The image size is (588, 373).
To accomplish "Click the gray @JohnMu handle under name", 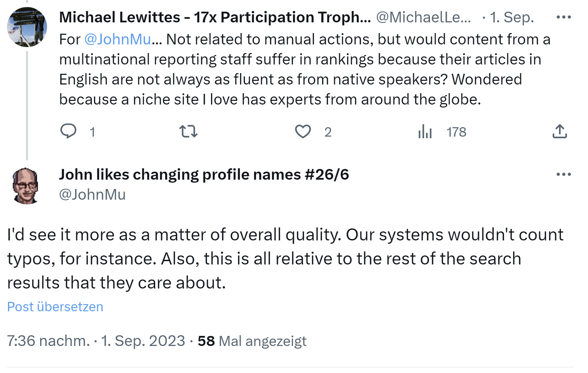I will pyautogui.click(x=92, y=194).
